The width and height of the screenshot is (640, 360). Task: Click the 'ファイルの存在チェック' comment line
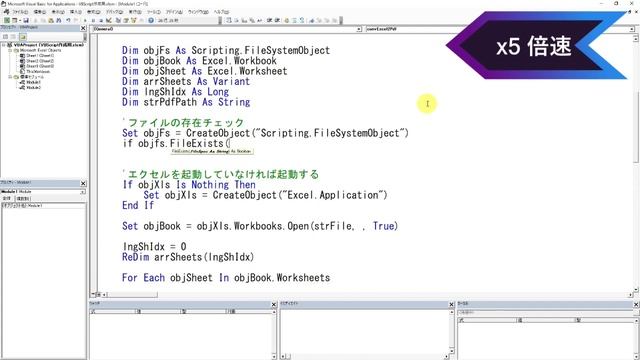click(183, 122)
